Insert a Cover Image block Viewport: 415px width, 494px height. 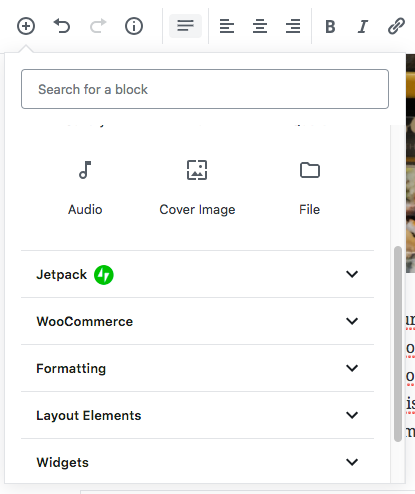point(197,188)
